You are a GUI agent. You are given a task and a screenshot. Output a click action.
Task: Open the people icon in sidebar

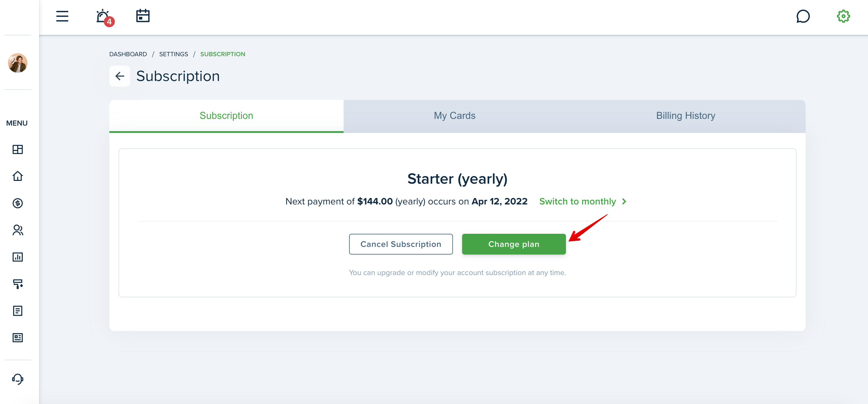(x=17, y=230)
